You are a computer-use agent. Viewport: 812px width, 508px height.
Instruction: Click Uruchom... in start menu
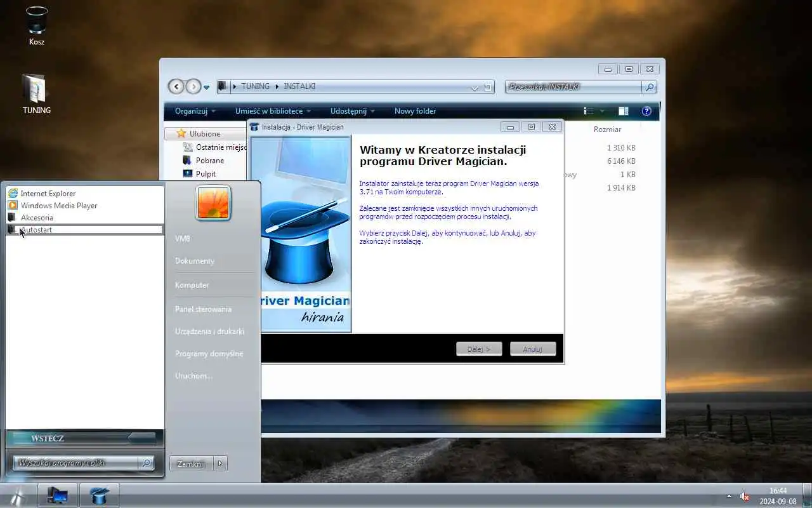(x=193, y=376)
